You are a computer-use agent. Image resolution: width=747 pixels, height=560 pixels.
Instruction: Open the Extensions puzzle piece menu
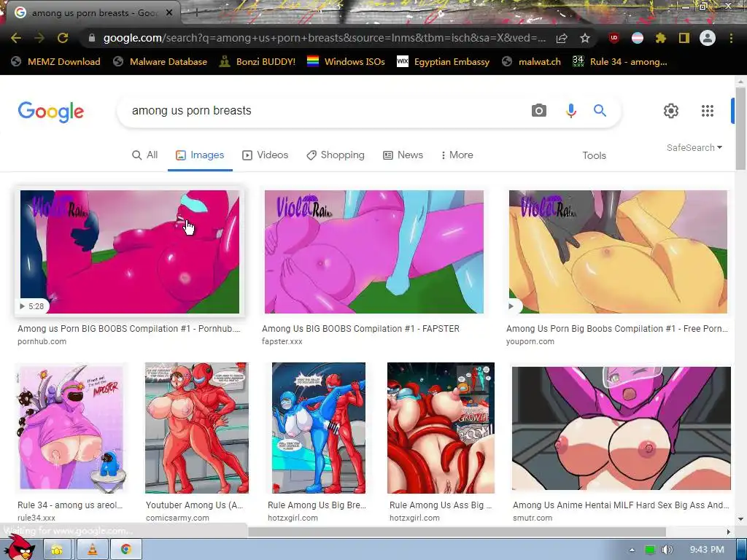point(661,38)
